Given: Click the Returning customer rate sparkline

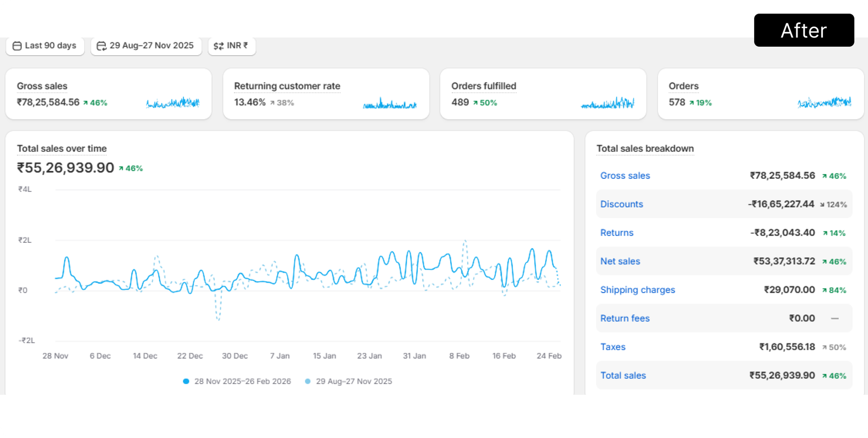Looking at the screenshot, I should click(x=390, y=103).
